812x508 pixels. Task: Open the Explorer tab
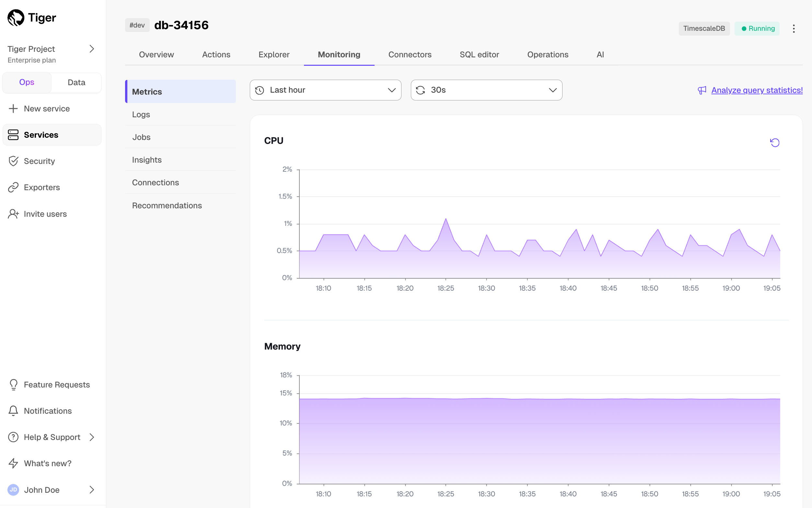(x=274, y=54)
